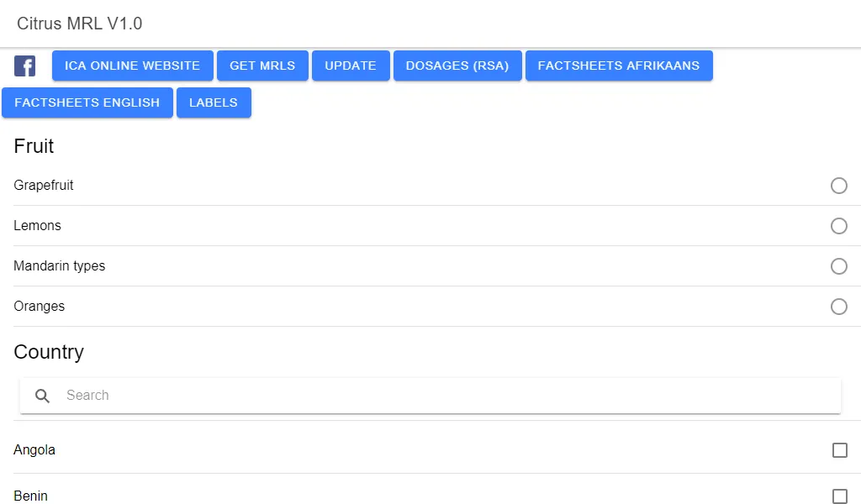Viewport: 861px width, 504px height.
Task: Select the Lemons radio button
Action: (x=838, y=226)
